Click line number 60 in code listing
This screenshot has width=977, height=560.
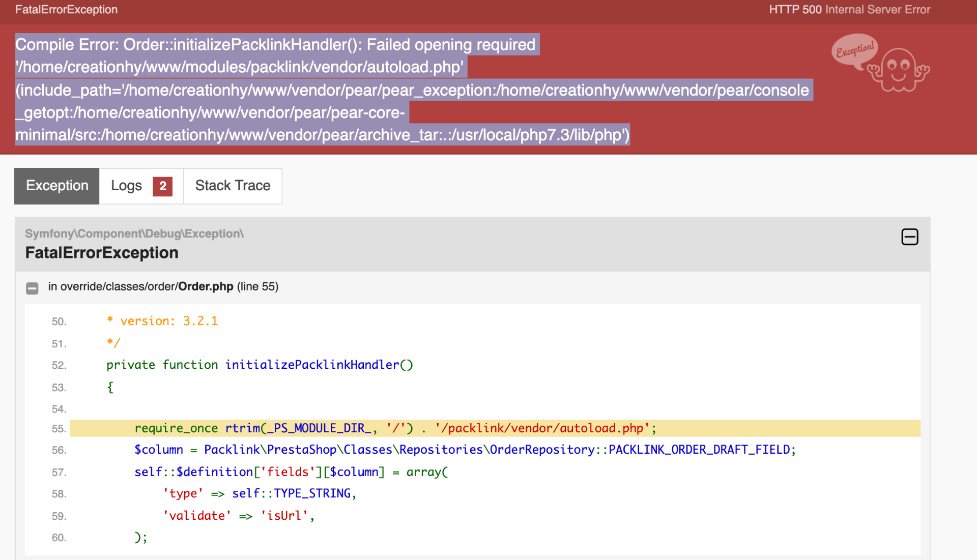pos(59,538)
